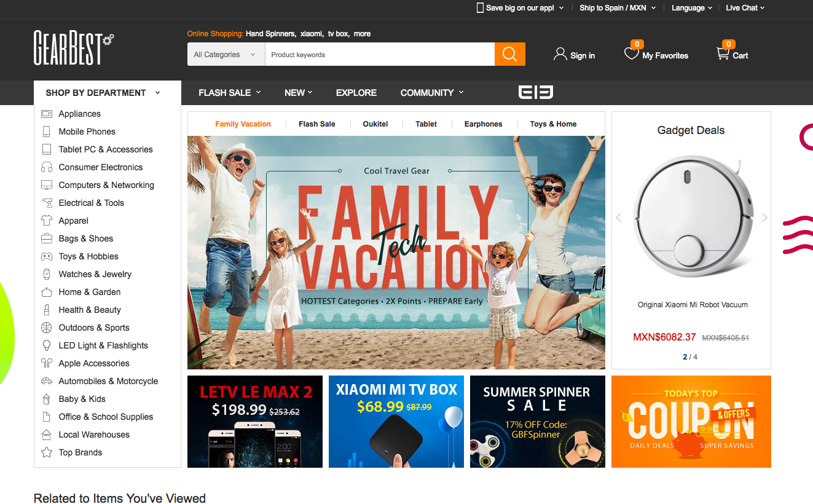Expand Ship to Spain / MXN dropdown
The image size is (813, 504).
(617, 8)
